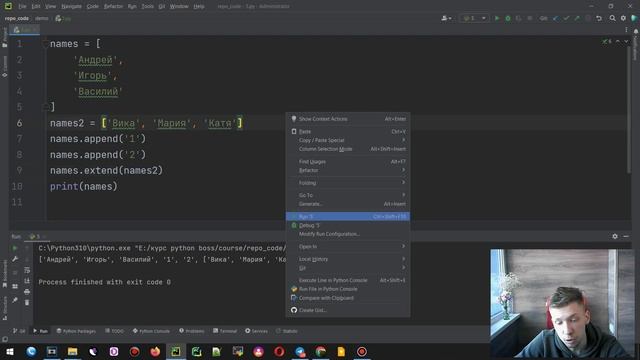640x360 pixels.
Task: Open the Tools menu
Action: [x=148, y=7]
